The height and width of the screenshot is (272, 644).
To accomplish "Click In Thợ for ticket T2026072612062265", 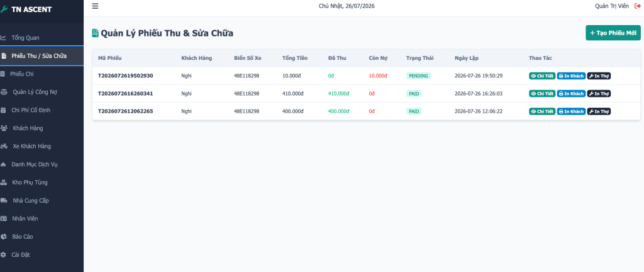I will coord(599,111).
